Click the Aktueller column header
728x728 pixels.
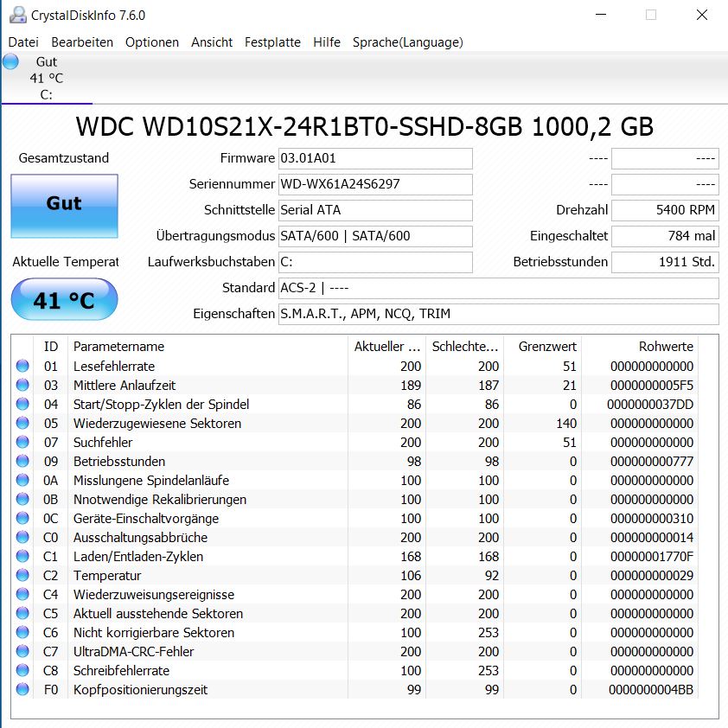tap(386, 347)
